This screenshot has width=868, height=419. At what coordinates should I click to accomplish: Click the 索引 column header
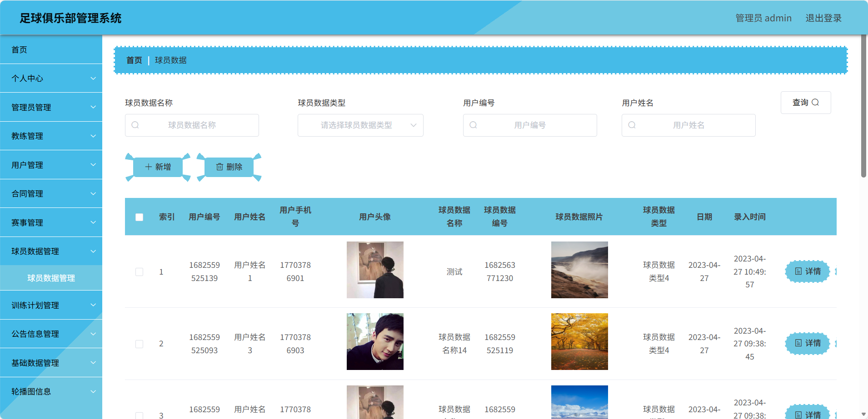(x=167, y=217)
